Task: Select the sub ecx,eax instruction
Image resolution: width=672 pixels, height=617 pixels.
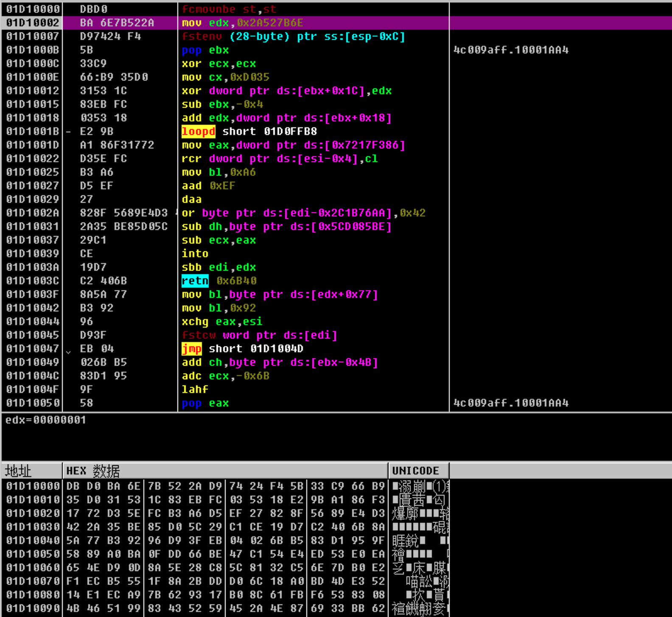Action: tap(218, 240)
